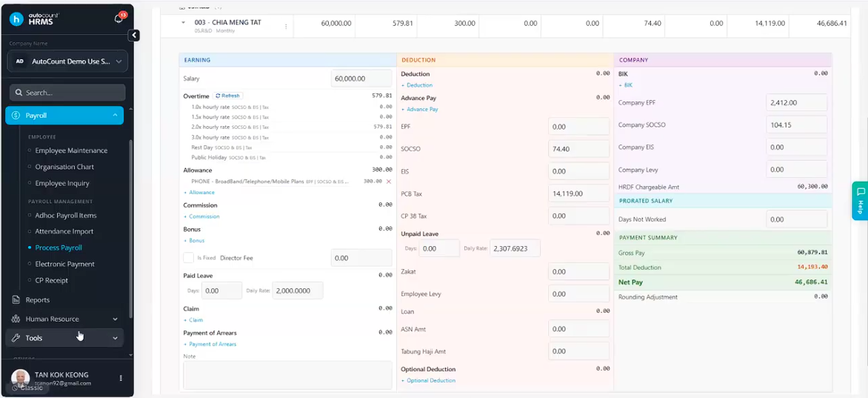Click the Human Resource people icon
868x398 pixels.
(x=16, y=319)
